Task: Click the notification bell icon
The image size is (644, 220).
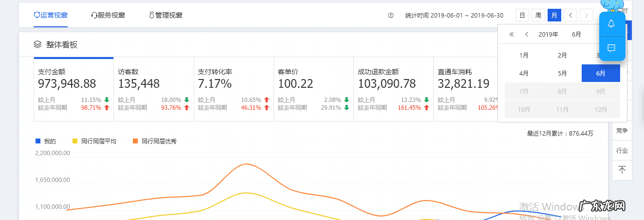Action: (x=611, y=23)
